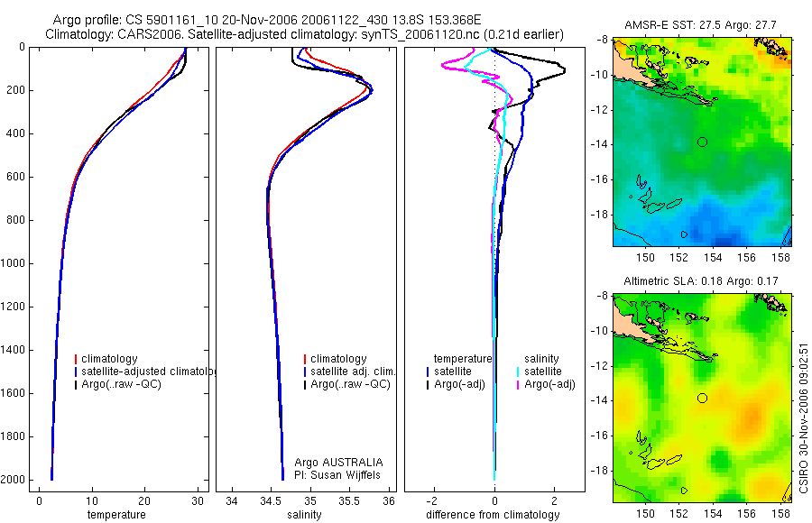
Task: Click 'temperature' legend heading in difference plot
Action: point(463,359)
